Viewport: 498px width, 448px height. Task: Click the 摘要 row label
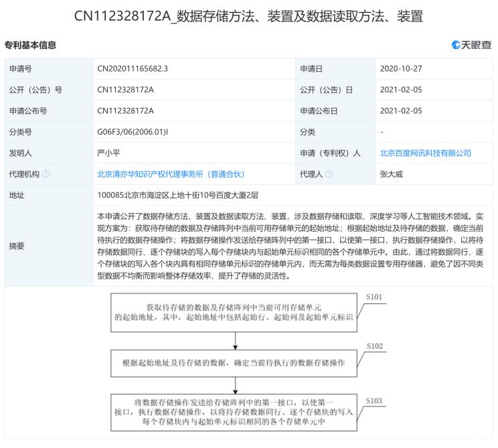click(17, 246)
